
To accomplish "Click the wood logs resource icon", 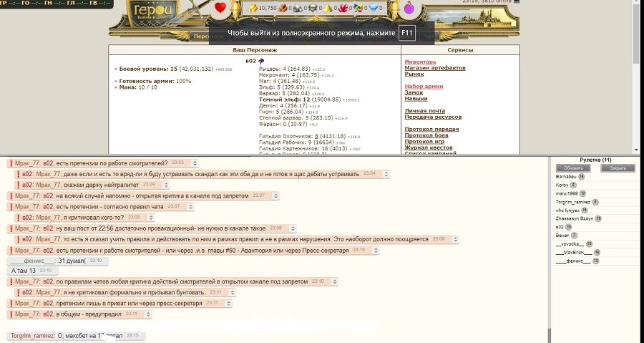I will (283, 8).
